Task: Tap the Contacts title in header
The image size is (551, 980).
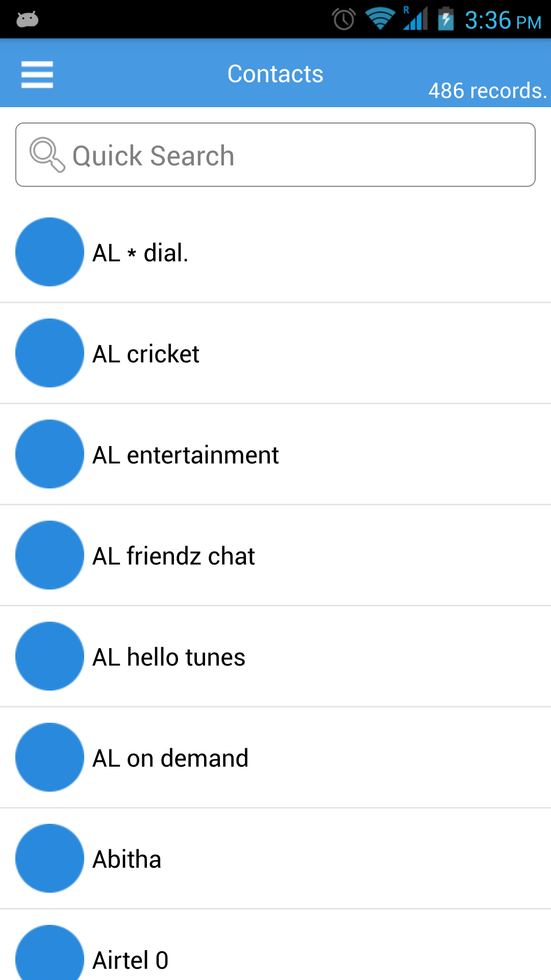Action: click(275, 74)
